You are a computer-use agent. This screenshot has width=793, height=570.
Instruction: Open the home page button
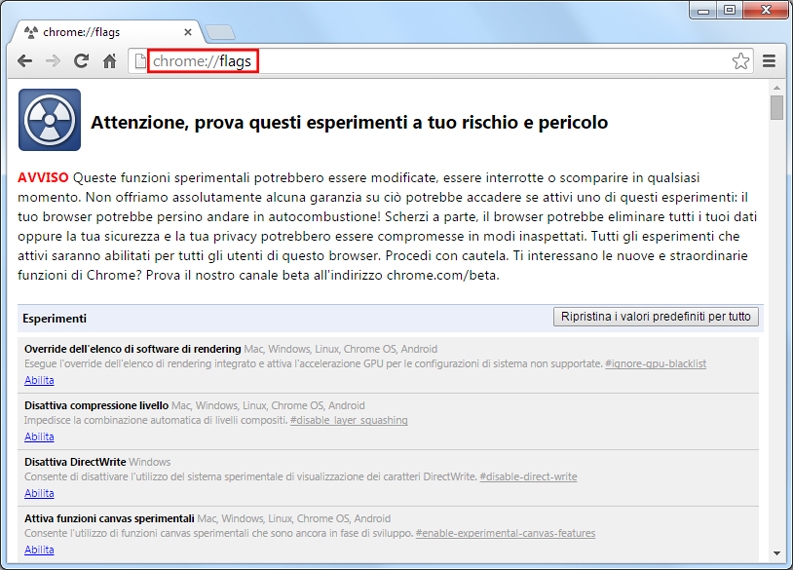(x=110, y=61)
